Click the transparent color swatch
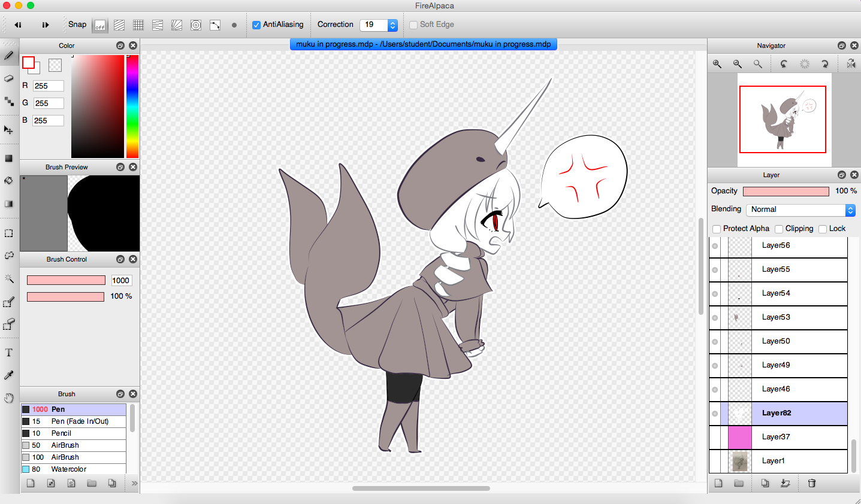 pos(55,65)
